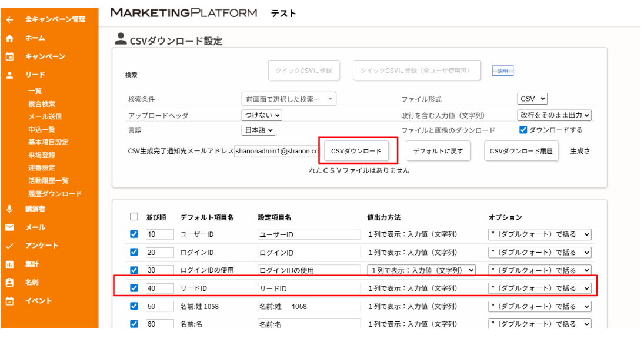Click the business card icon for 名刺
The image size is (644, 339).
click(x=10, y=283)
